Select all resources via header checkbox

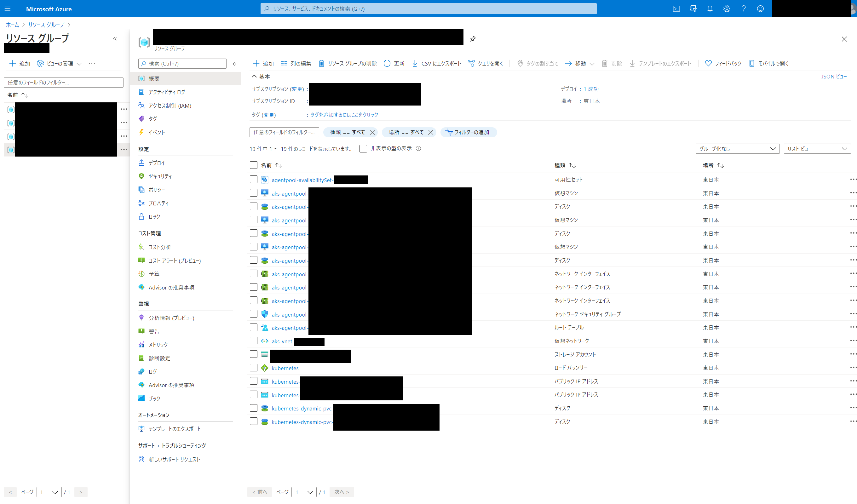(x=253, y=165)
